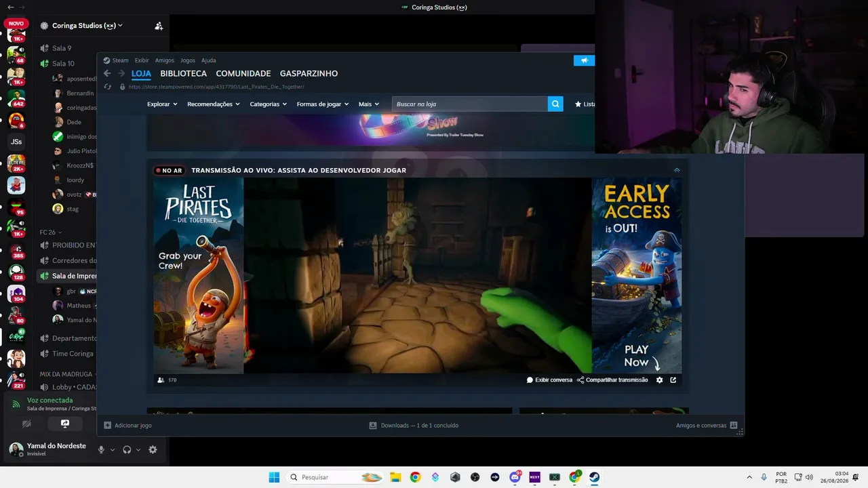Select the Sala 10 voice channel
This screenshot has height=488, width=868.
pyautogui.click(x=63, y=64)
